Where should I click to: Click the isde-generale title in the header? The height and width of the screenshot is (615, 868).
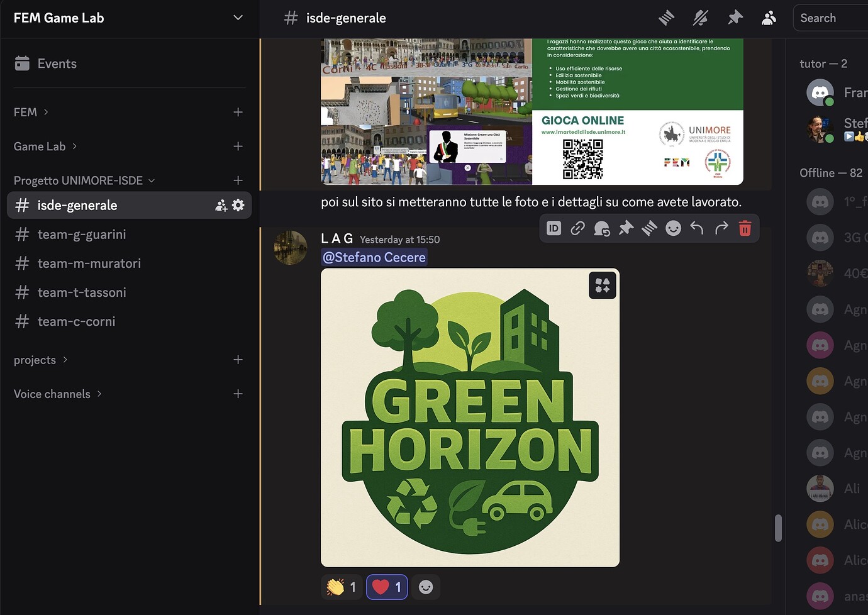pyautogui.click(x=346, y=18)
